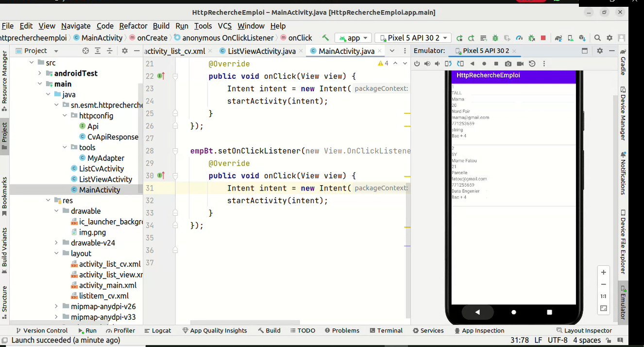Click Expand All icon in Project panel
644x347 pixels.
pyautogui.click(x=98, y=51)
